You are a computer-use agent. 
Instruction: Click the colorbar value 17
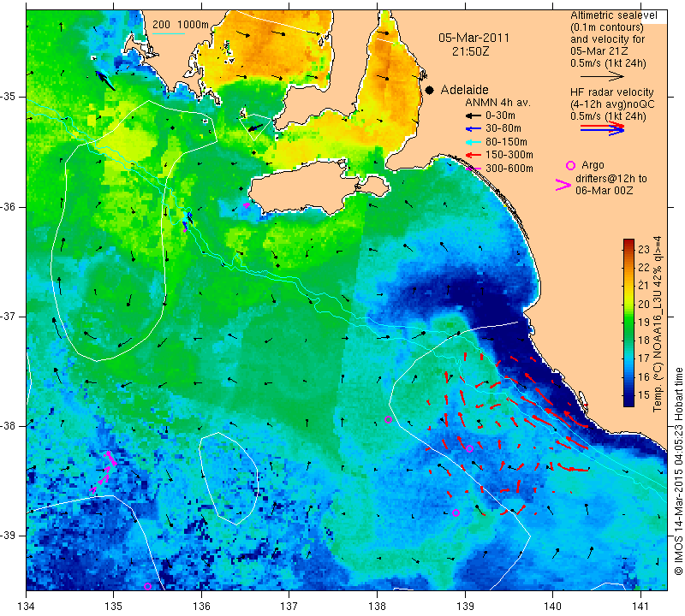(x=644, y=358)
